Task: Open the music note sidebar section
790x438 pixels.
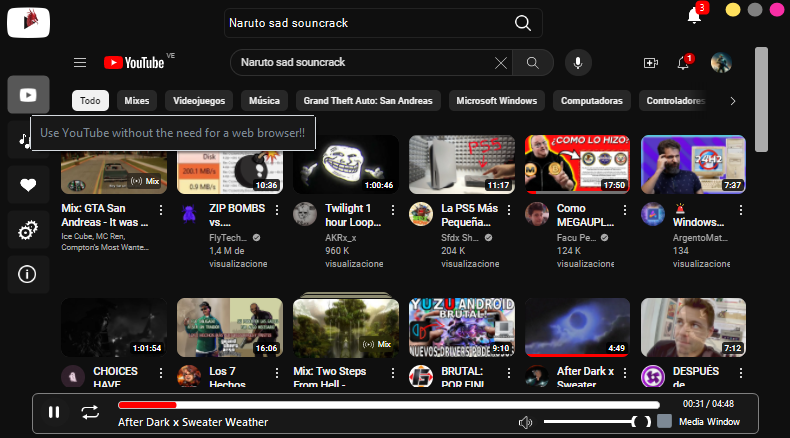Action: 24,140
